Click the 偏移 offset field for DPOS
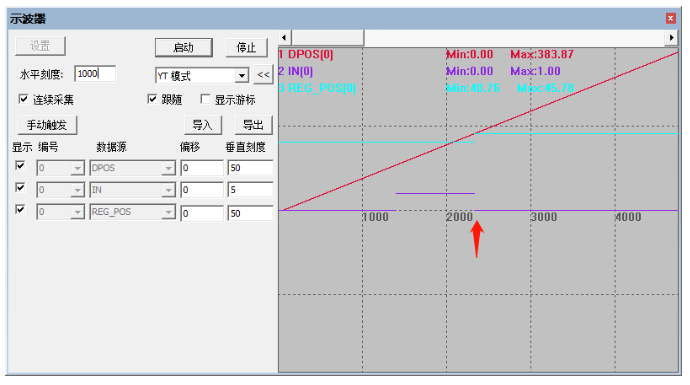This screenshot has width=690, height=385. pyautogui.click(x=202, y=168)
